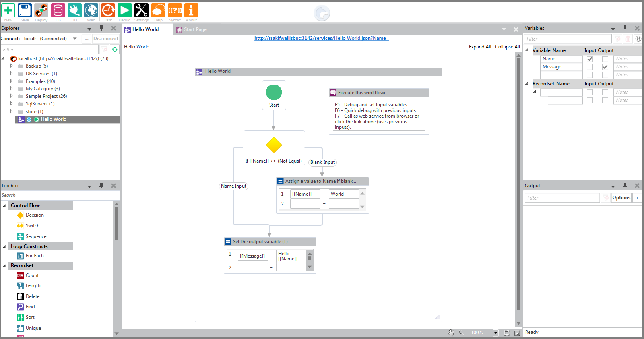Expand the Examples folder in Explorer
The height and width of the screenshot is (339, 644).
click(11, 81)
